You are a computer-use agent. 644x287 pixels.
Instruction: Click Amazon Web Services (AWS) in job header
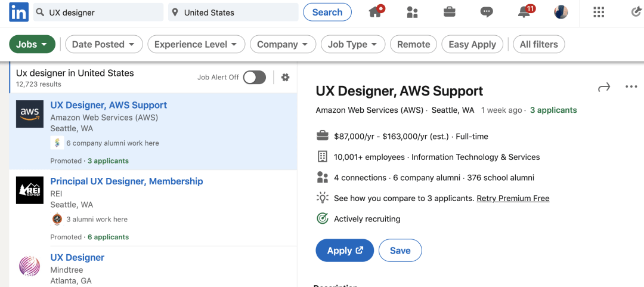click(369, 110)
